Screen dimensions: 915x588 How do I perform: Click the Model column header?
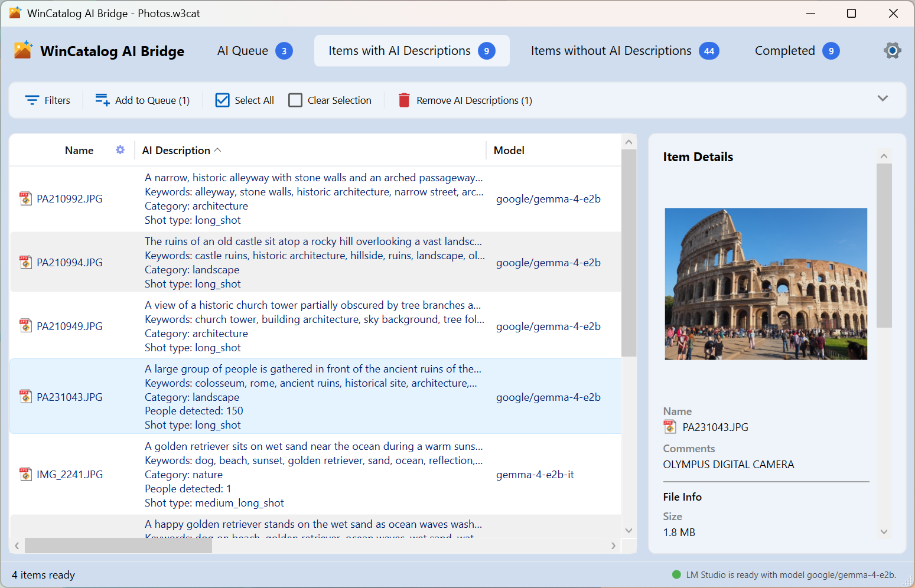point(509,151)
